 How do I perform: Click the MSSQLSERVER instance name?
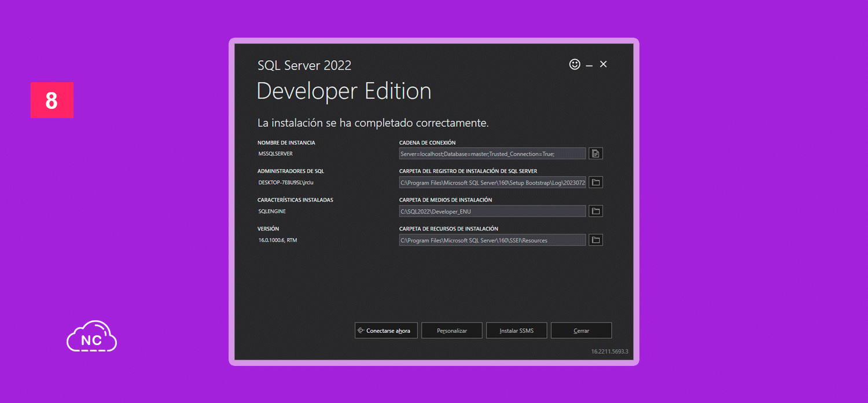click(x=275, y=154)
